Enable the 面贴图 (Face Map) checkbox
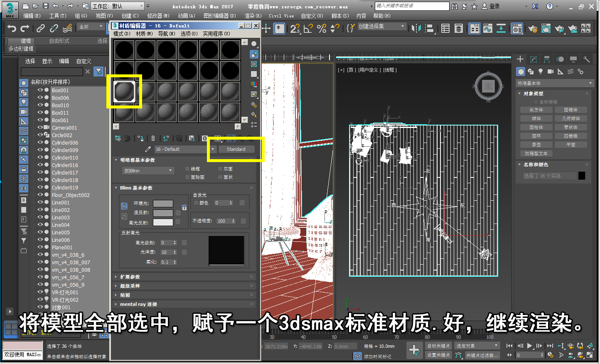This screenshot has height=364, width=600. 187,177
